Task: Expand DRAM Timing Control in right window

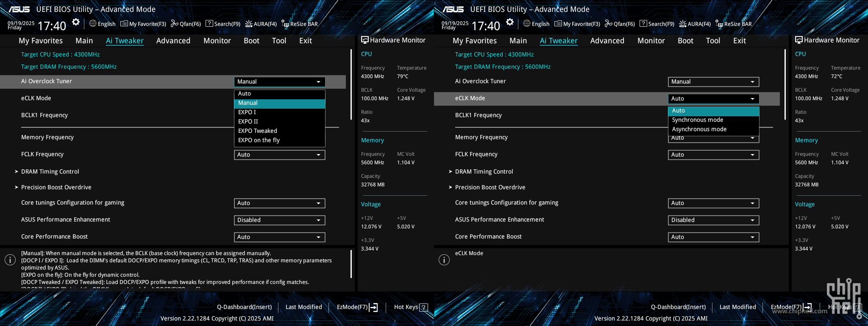Action: [484, 171]
